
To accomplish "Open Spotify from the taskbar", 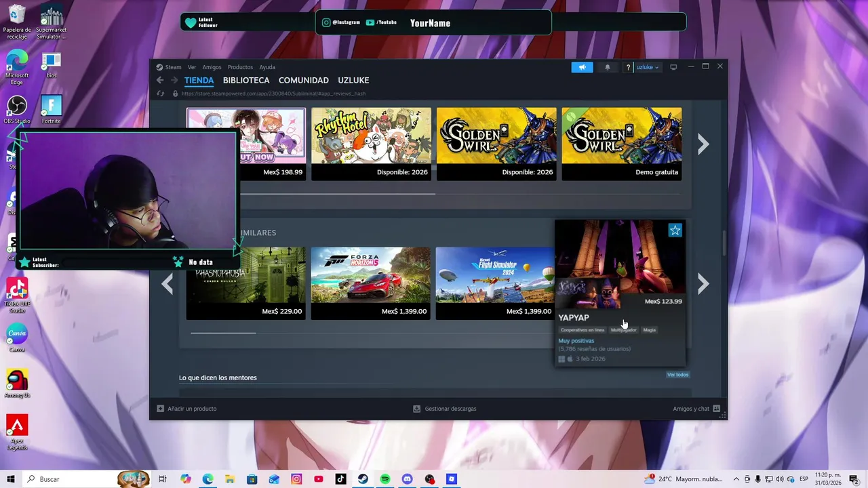I will [384, 479].
